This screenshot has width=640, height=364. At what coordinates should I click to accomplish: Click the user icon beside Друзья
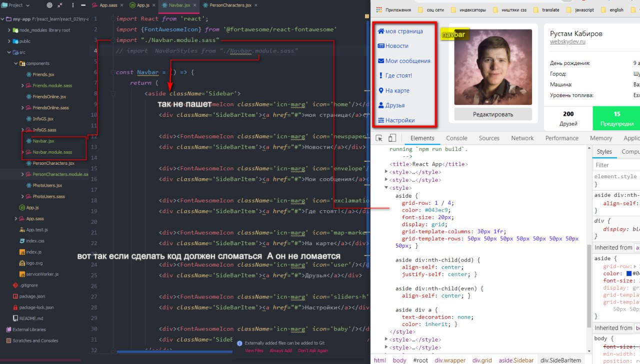point(381,105)
